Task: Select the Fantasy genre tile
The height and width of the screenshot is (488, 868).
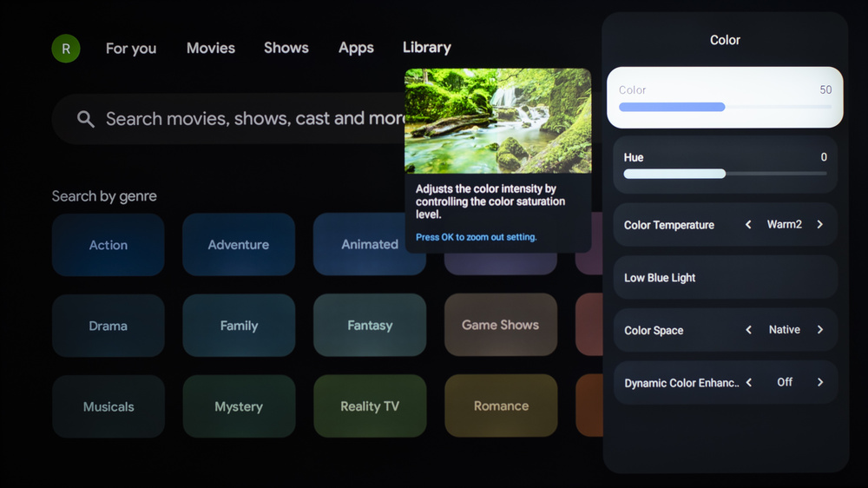Action: 370,326
